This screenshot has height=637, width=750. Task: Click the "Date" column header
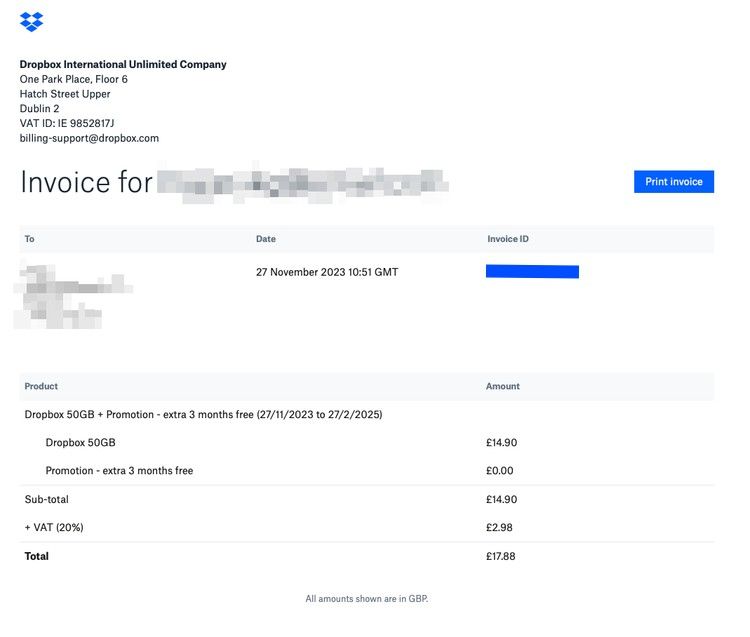[x=266, y=239]
